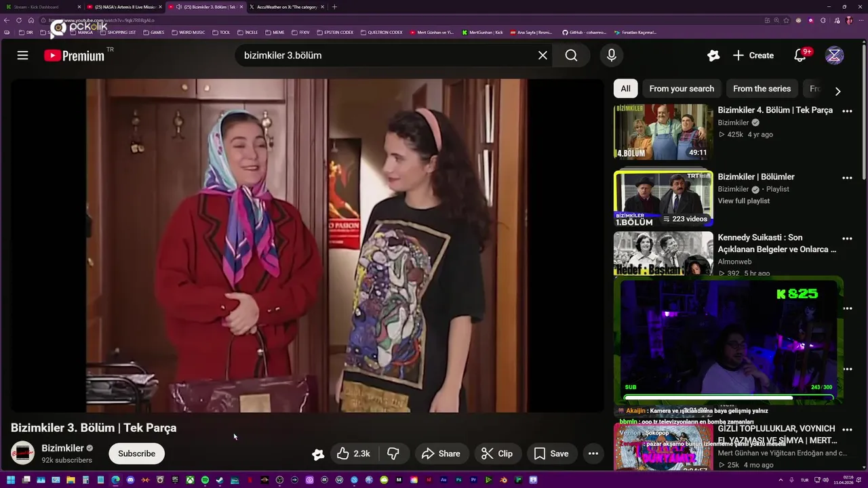This screenshot has width=868, height=488.
Task: Open Premiere Pro from the taskbar
Action: point(473,480)
